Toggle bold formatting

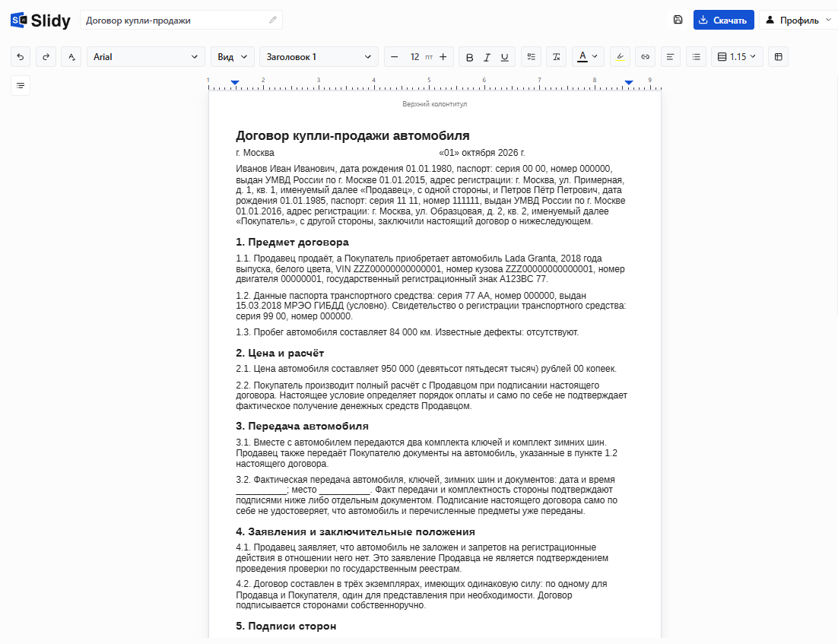[x=469, y=57]
